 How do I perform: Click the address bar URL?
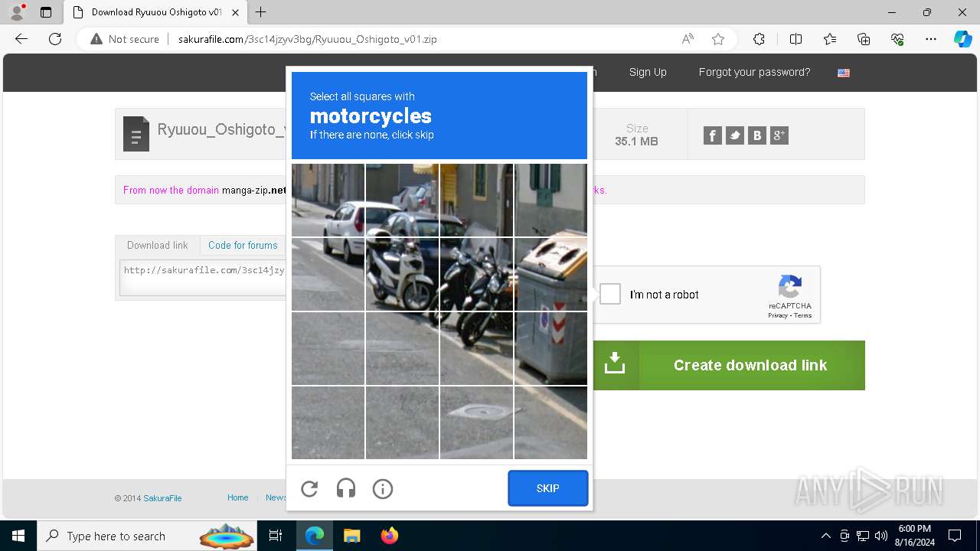[x=308, y=39]
